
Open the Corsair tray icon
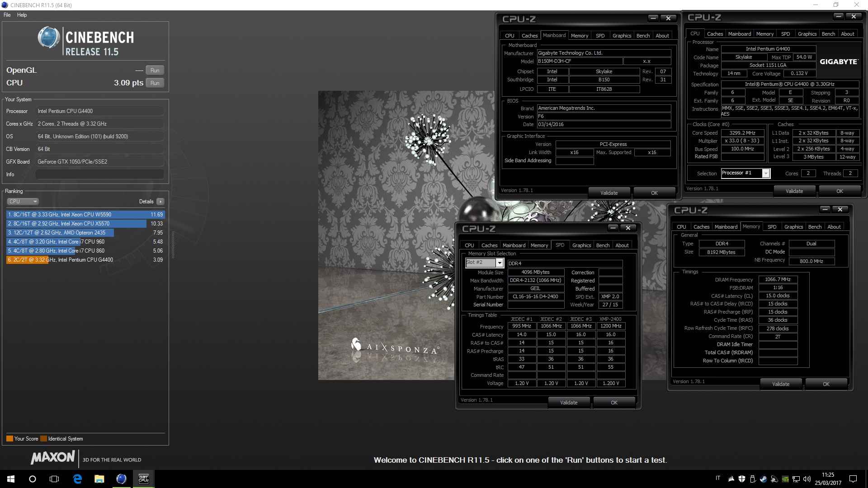tap(731, 479)
